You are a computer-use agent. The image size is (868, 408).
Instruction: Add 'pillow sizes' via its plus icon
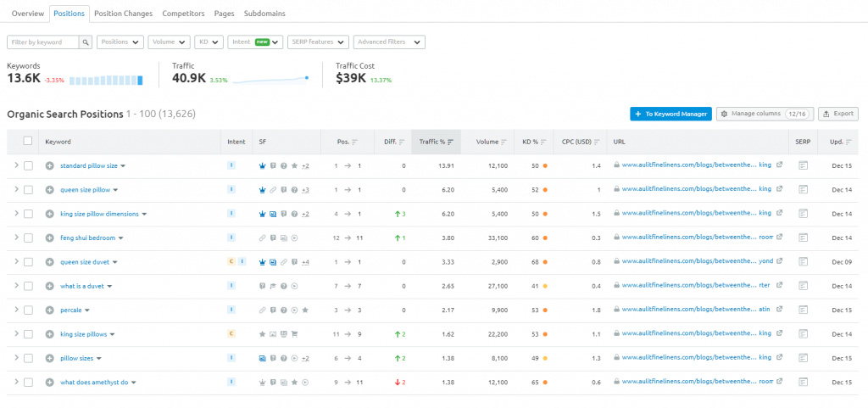coord(50,358)
